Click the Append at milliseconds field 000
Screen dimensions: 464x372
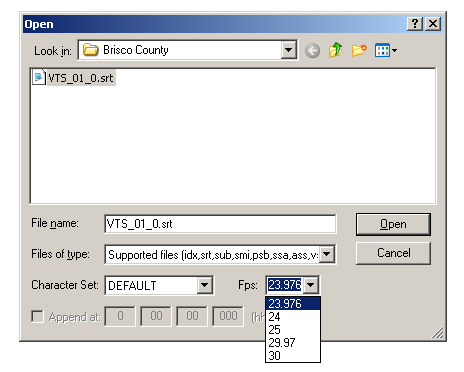pos(228,316)
